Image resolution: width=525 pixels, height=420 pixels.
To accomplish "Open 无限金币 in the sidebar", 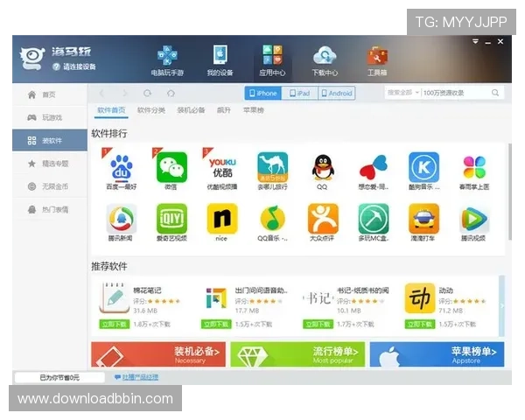I will pos(50,186).
